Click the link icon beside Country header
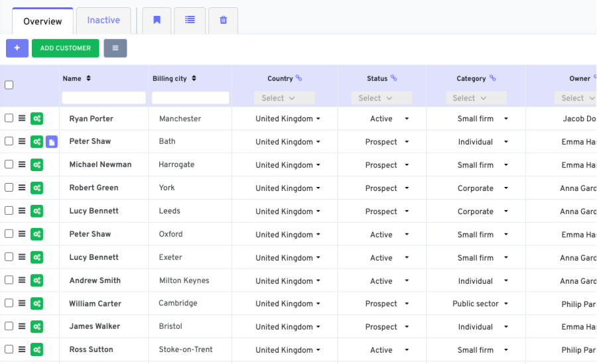Screen dimensions: 597x364 299,78
